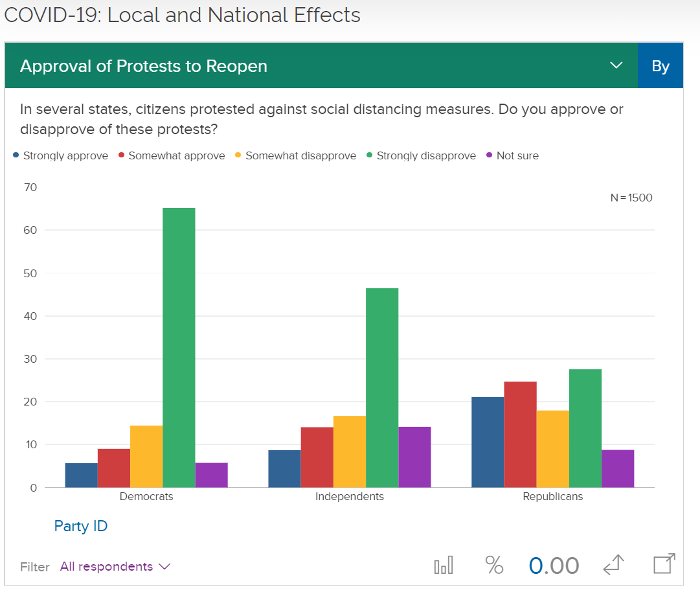The image size is (700, 594).
Task: Toggle the Strongly disapprove legend series
Action: pyautogui.click(x=421, y=155)
